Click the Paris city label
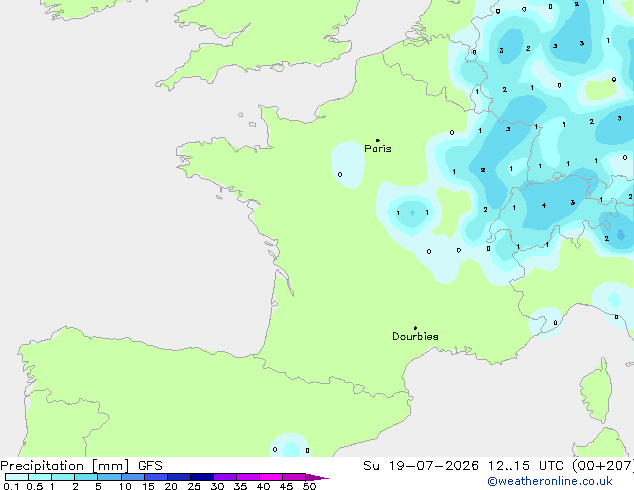Image resolution: width=634 pixels, height=490 pixels. pyautogui.click(x=378, y=149)
